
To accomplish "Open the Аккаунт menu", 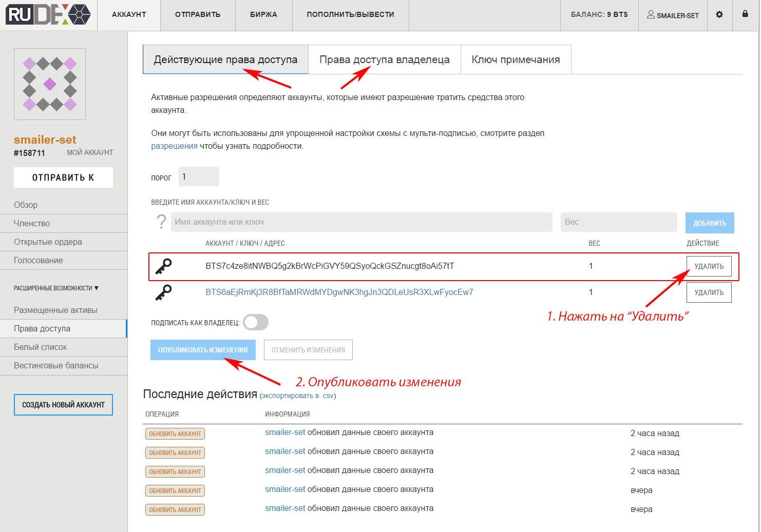I will (129, 14).
